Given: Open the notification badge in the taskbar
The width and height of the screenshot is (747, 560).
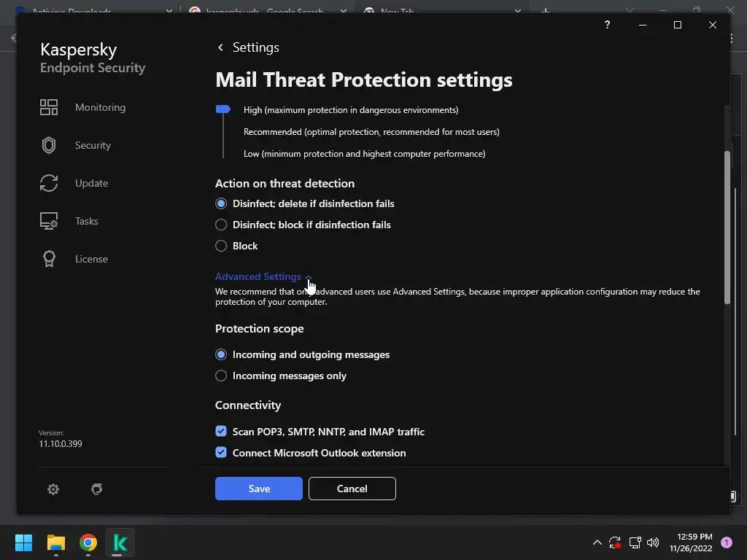Looking at the screenshot, I should tap(727, 542).
